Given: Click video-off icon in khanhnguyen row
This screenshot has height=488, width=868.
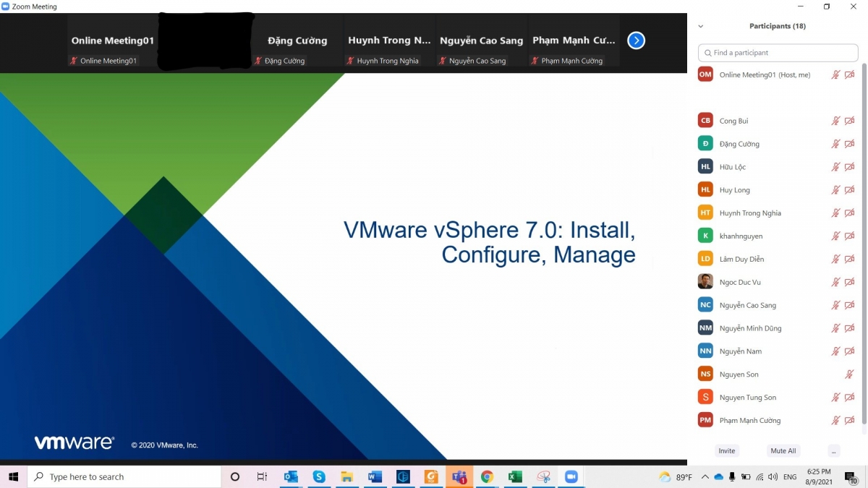Looking at the screenshot, I should click(850, 236).
